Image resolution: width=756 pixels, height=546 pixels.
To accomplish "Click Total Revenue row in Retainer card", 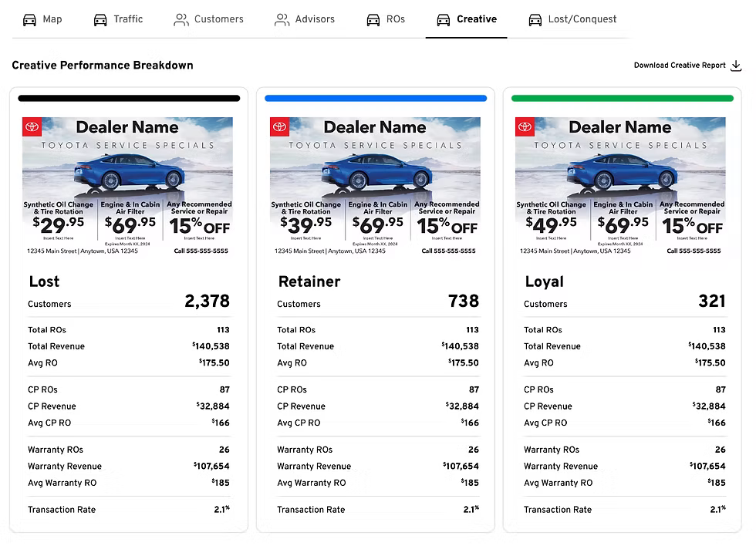I will [378, 346].
